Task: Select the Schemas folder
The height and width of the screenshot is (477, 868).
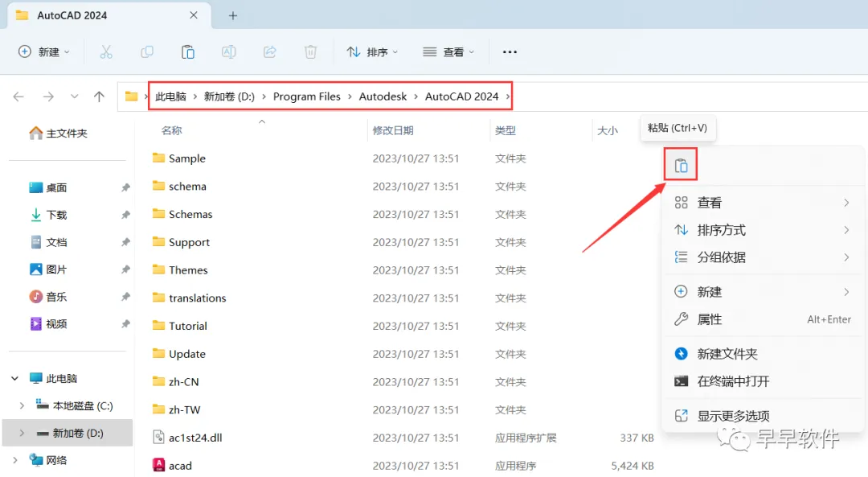Action: click(182, 214)
